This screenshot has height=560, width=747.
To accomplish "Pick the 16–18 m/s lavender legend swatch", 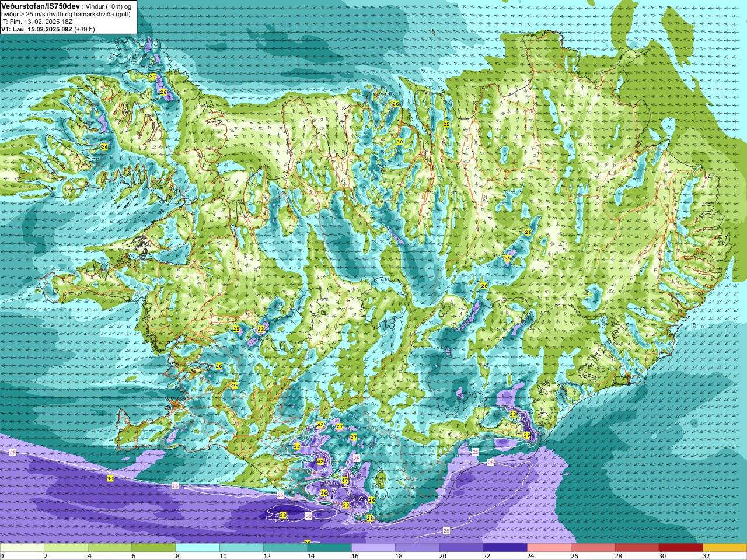I will (x=373, y=548).
